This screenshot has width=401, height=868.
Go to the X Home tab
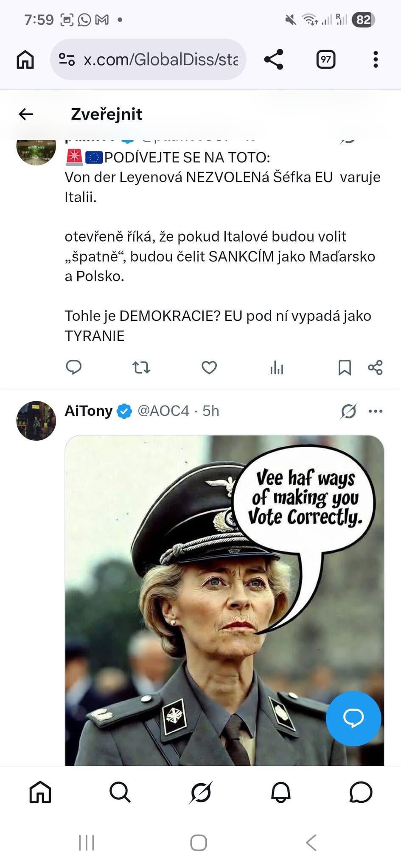click(x=40, y=792)
